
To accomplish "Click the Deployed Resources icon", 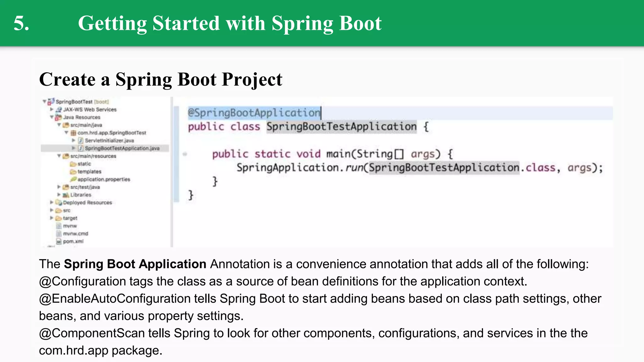I will [58, 202].
